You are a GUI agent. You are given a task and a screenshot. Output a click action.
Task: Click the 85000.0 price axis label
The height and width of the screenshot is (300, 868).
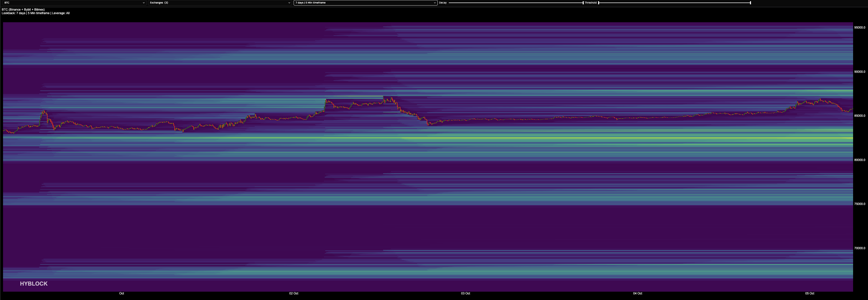coord(860,116)
